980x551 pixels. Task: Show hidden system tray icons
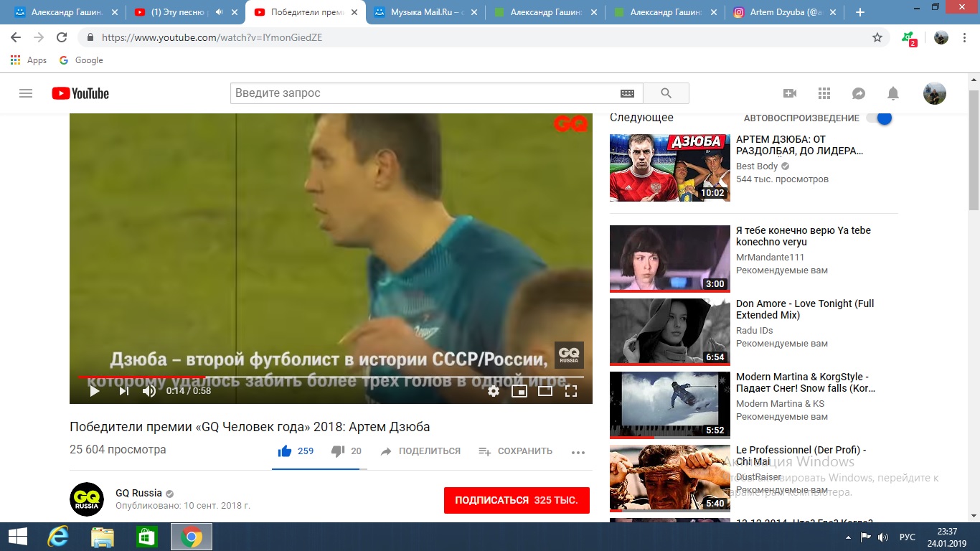tap(849, 537)
